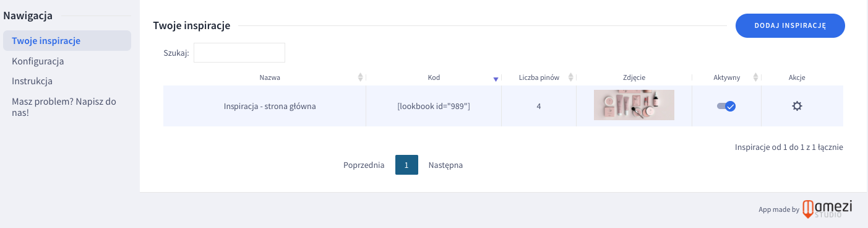This screenshot has height=228, width=868.
Task: Select page 1 in pagination
Action: pyautogui.click(x=406, y=165)
